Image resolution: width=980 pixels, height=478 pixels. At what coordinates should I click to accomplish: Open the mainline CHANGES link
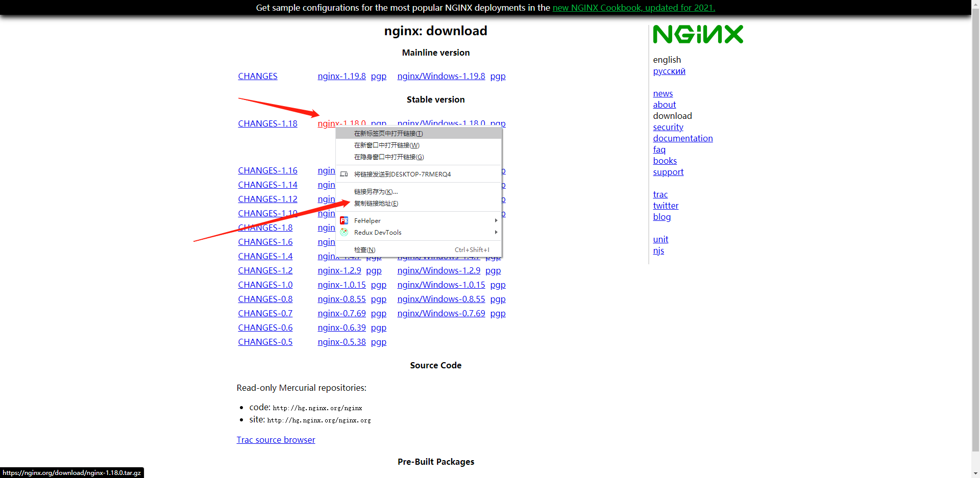coord(258,76)
